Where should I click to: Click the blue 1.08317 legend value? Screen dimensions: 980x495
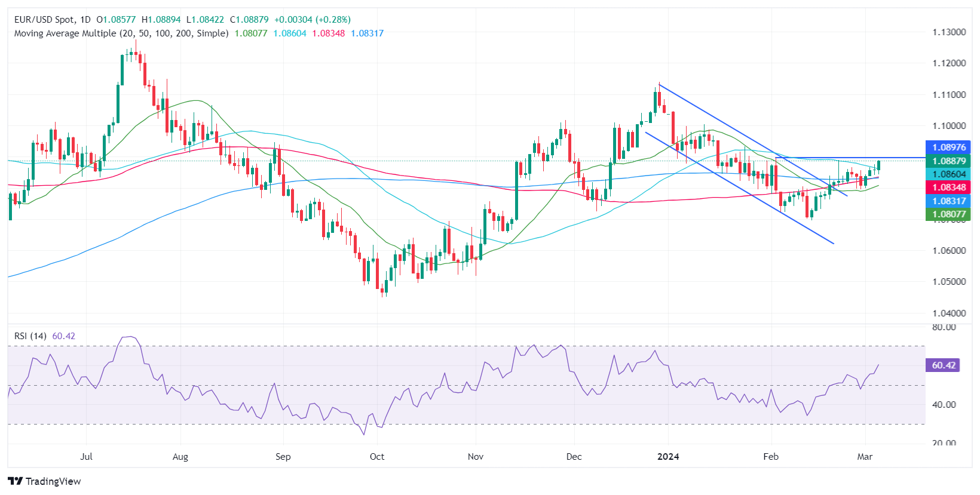[367, 33]
